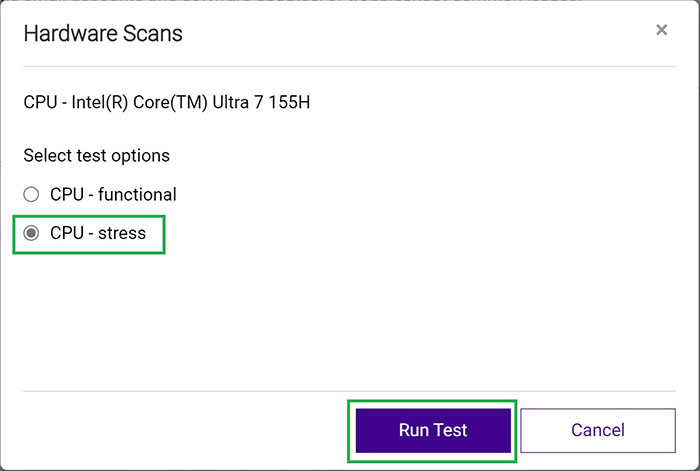700x471 pixels.
Task: Click the 'CPU - functional' label text
Action: point(113,194)
